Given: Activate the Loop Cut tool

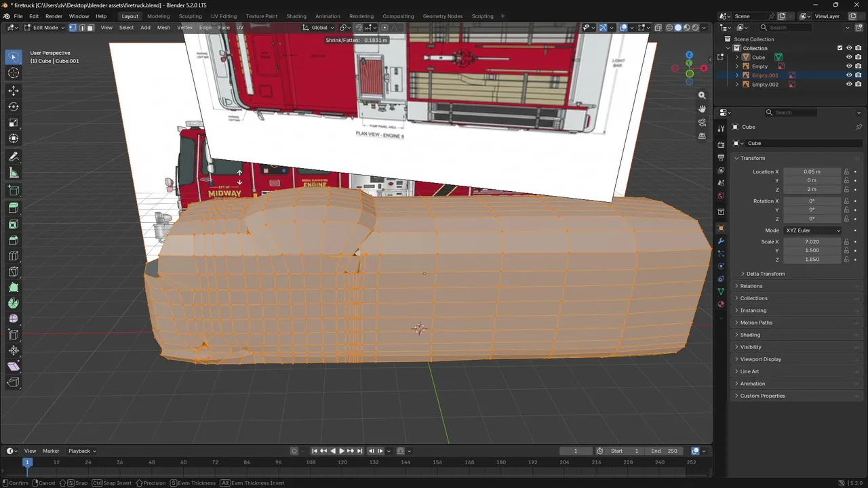Looking at the screenshot, I should click(x=14, y=256).
